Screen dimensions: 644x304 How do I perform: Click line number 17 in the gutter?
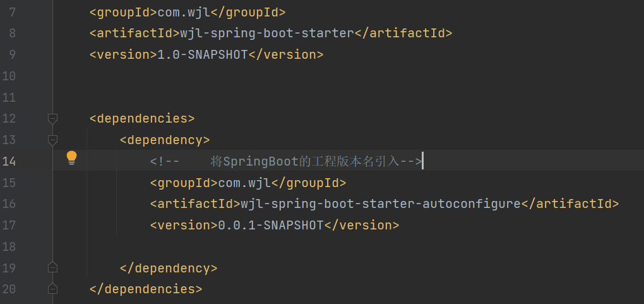point(9,225)
